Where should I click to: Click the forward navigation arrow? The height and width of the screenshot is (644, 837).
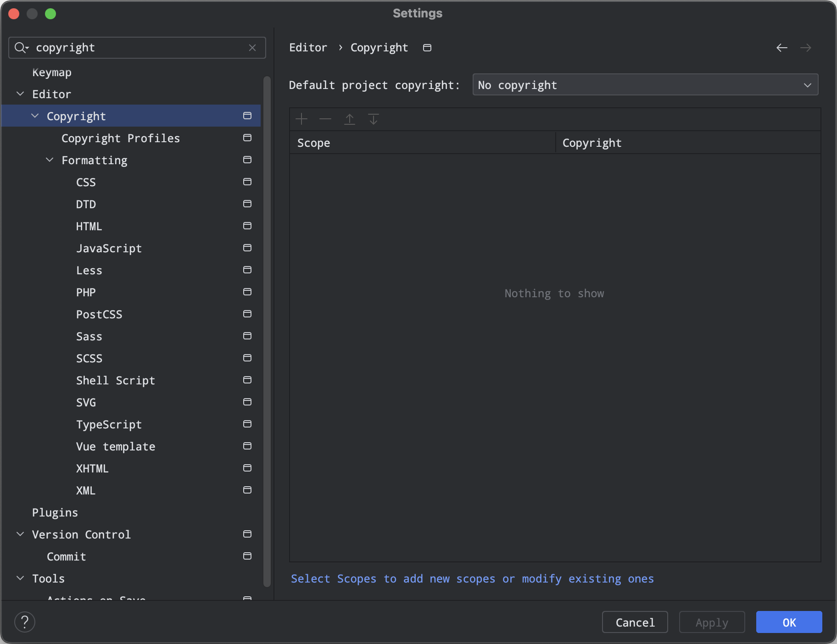click(x=805, y=48)
